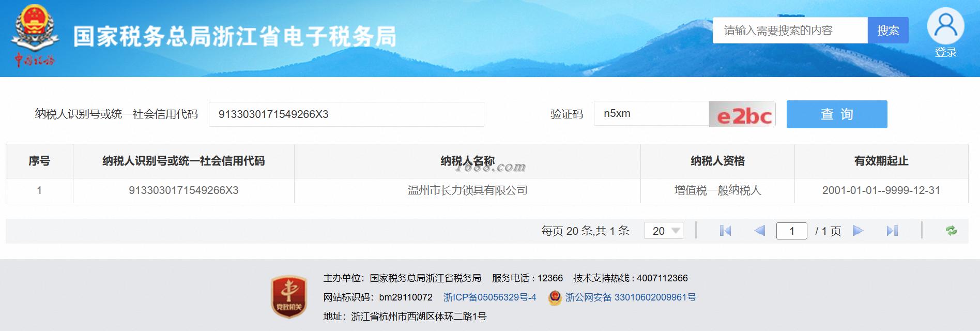Click the current page number box
This screenshot has width=980, height=331.
791,231
